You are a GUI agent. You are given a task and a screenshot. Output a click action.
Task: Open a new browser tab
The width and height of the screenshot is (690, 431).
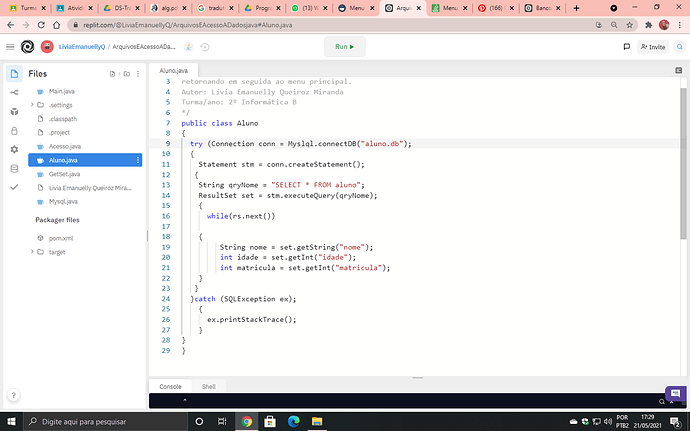point(576,8)
